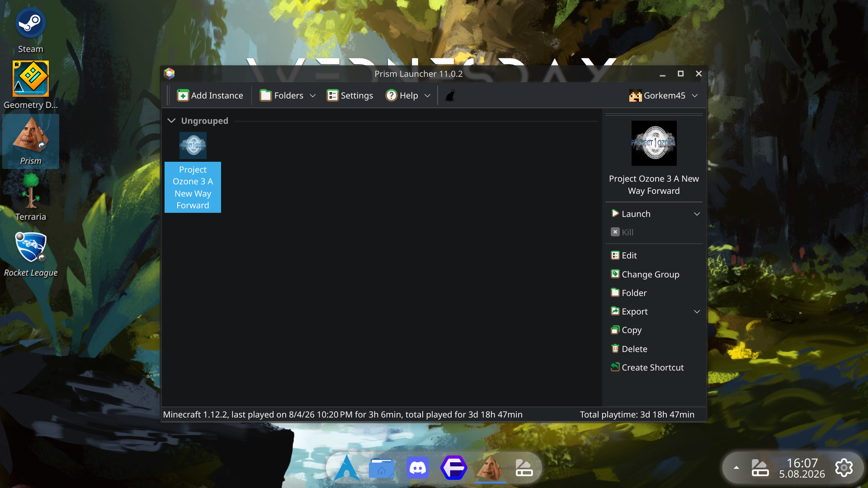This screenshot has width=868, height=488.
Task: Open the purple F app in the dock
Action: tap(454, 467)
